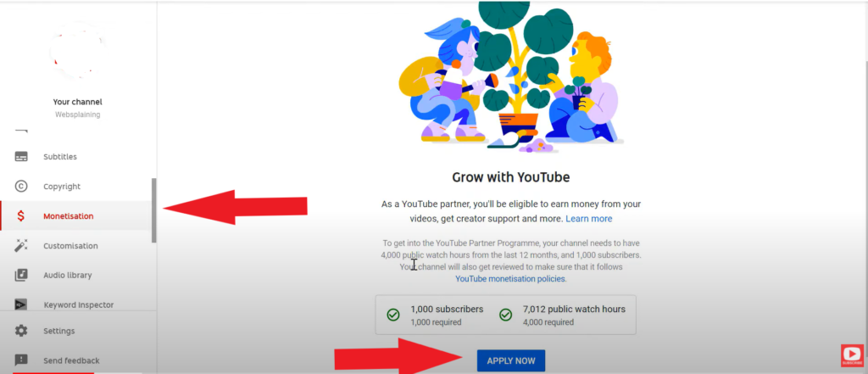Click the Keyword Inspector icon

21,304
